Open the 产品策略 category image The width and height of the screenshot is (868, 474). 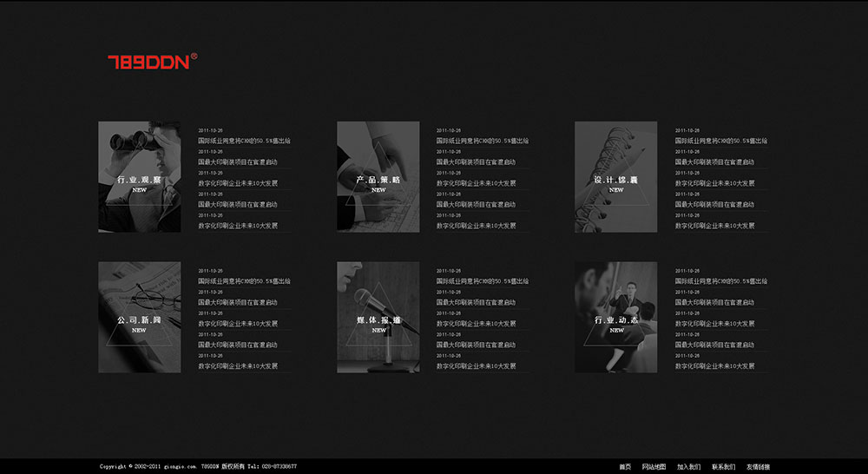point(378,177)
